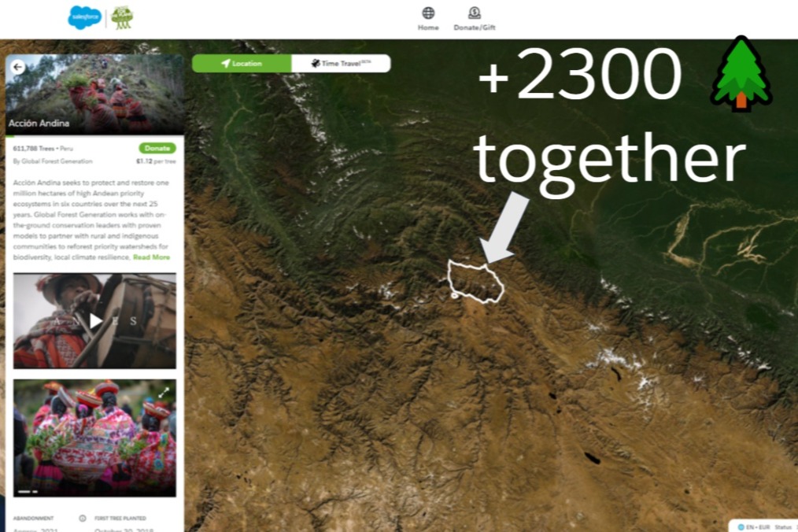Viewport: 798px width, 532px height.
Task: Switch to Location view toggle
Action: tap(242, 64)
